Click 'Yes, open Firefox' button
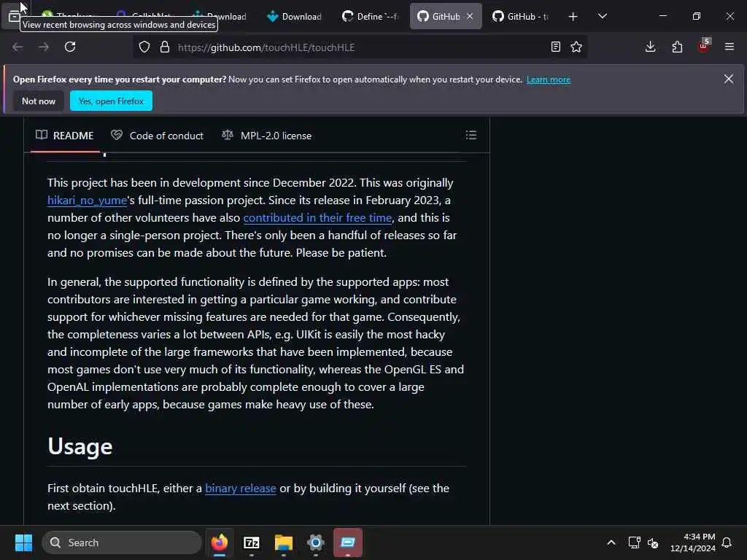Image resolution: width=747 pixels, height=560 pixels. click(x=111, y=101)
